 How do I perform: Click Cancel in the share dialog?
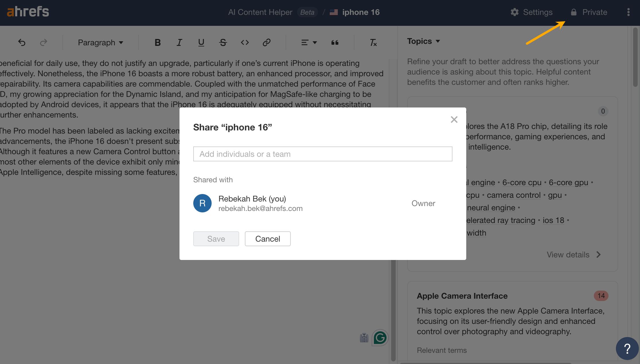pos(268,239)
